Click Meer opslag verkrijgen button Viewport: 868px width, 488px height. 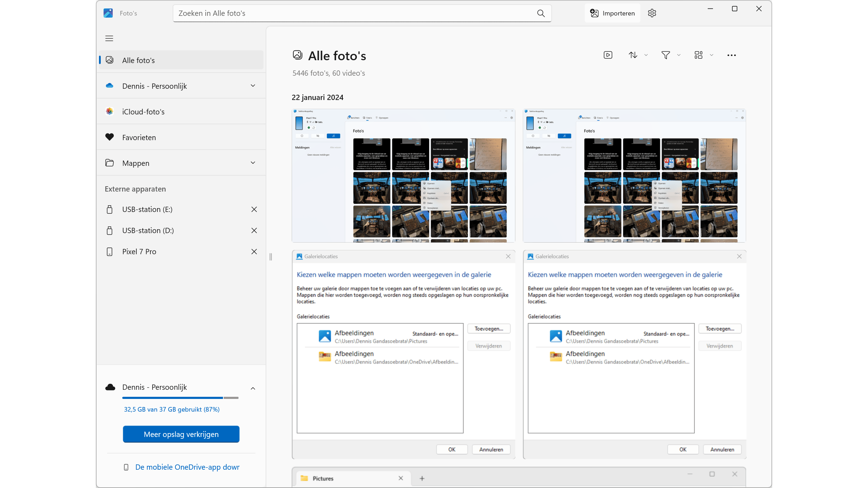181,434
